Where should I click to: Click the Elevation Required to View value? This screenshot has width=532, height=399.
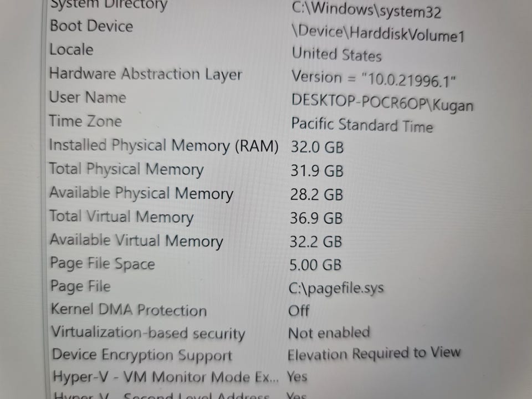coord(374,354)
